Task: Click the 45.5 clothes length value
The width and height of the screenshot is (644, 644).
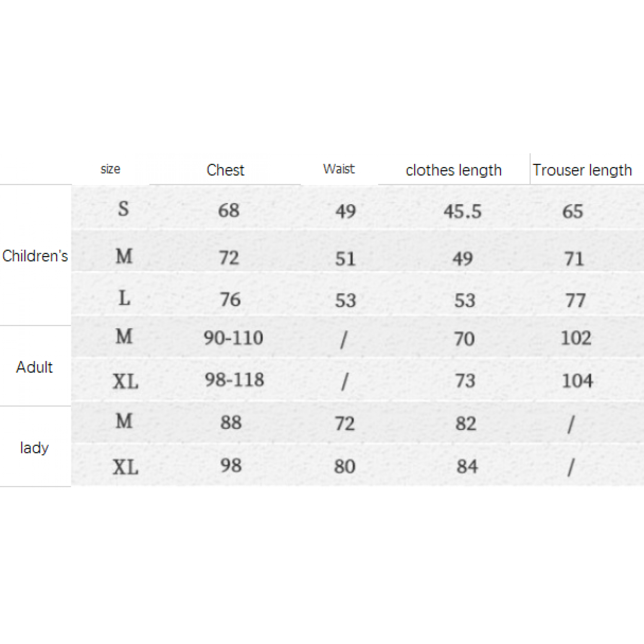Action: coord(462,211)
